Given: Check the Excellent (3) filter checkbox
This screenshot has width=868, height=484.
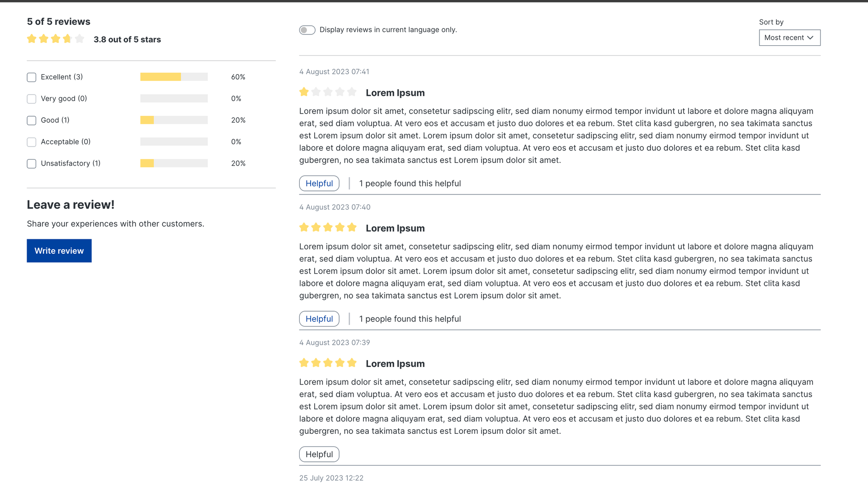Looking at the screenshot, I should tap(32, 77).
